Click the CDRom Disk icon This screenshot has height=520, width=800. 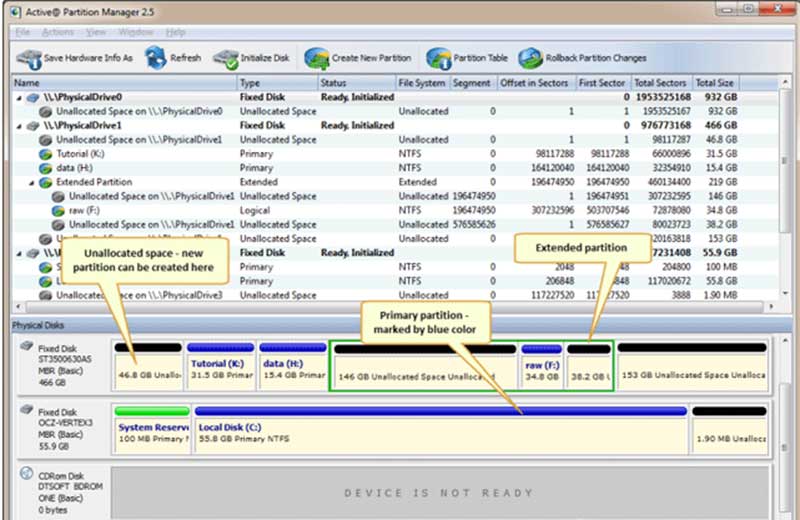tap(27, 473)
